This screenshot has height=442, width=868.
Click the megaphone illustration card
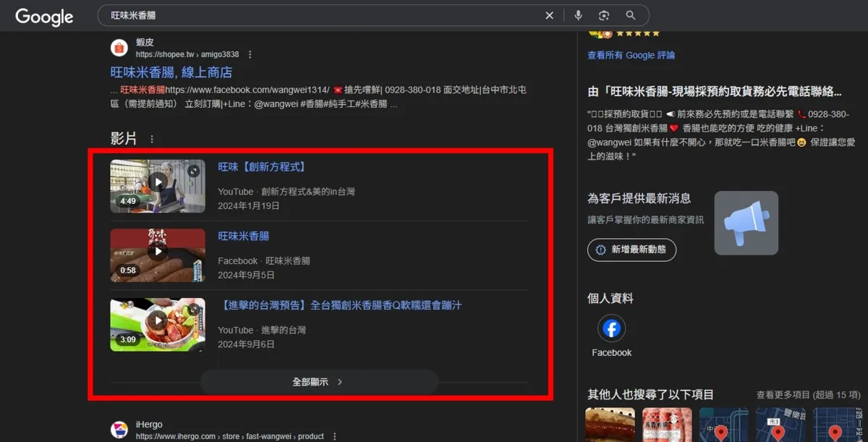point(746,223)
